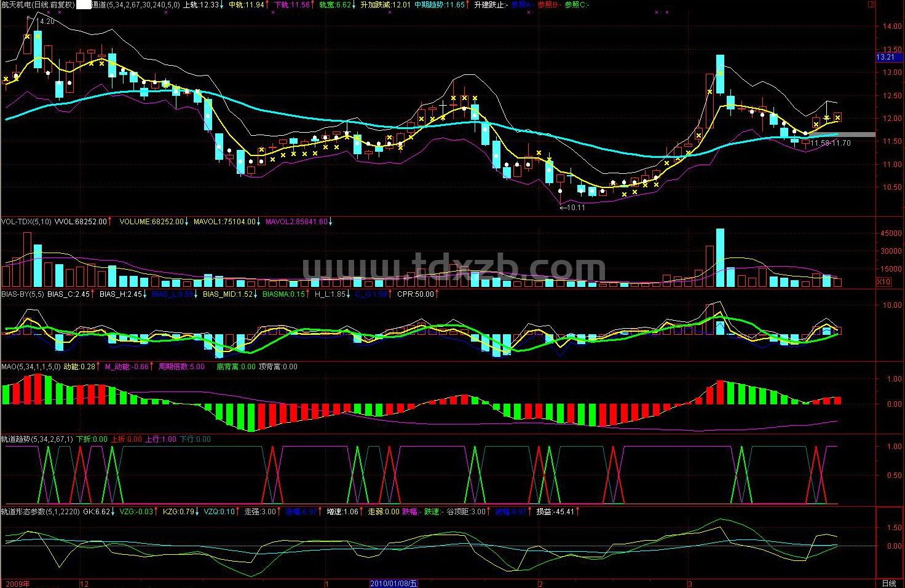905x588 pixels.
Task: Click the 14.20 high price annotation
Action: (x=46, y=22)
